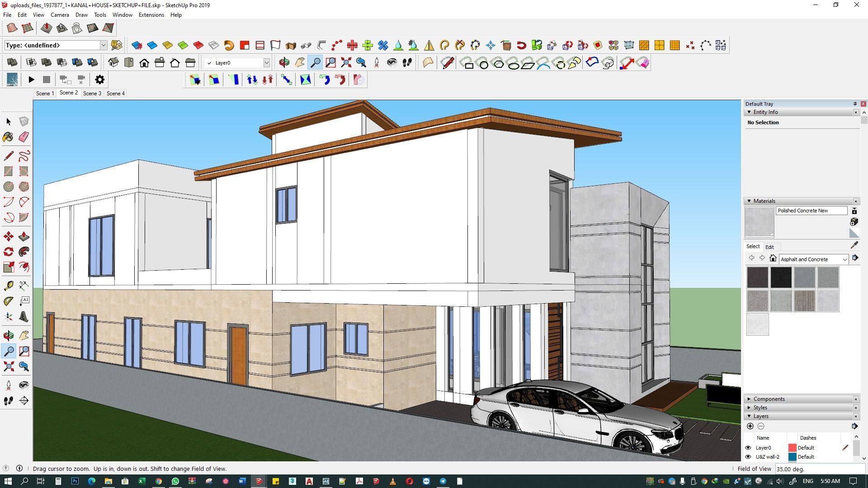Collapse the Materials panel
The width and height of the screenshot is (868, 488).
tap(749, 201)
